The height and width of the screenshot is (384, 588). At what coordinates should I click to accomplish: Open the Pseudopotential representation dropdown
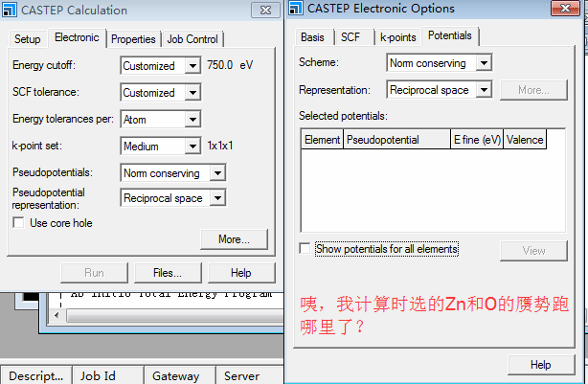(218, 197)
